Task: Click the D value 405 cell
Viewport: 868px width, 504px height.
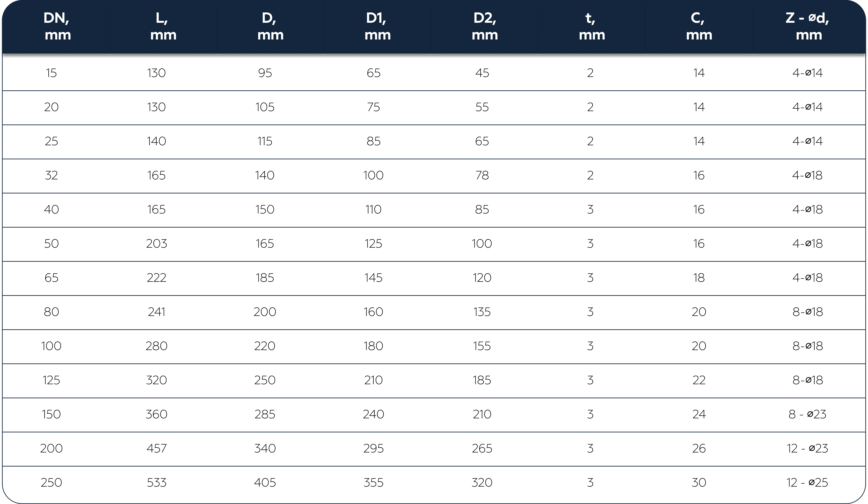Action: coord(265,483)
